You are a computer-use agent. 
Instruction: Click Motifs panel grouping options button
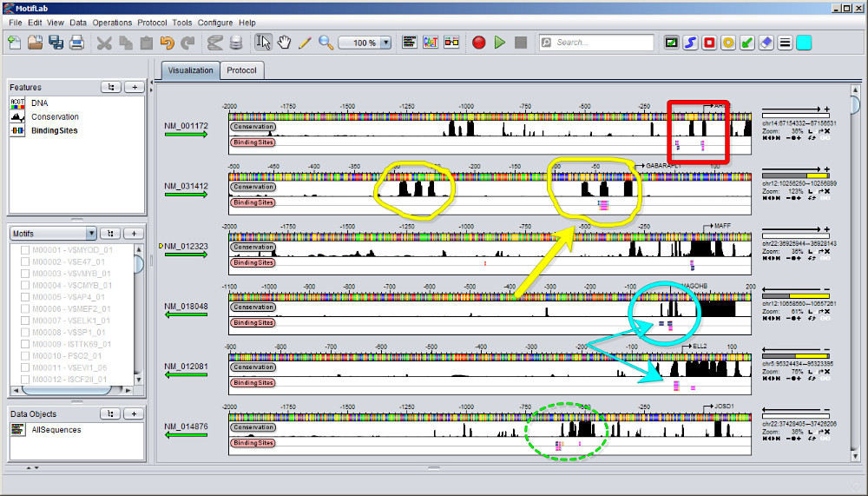(110, 234)
